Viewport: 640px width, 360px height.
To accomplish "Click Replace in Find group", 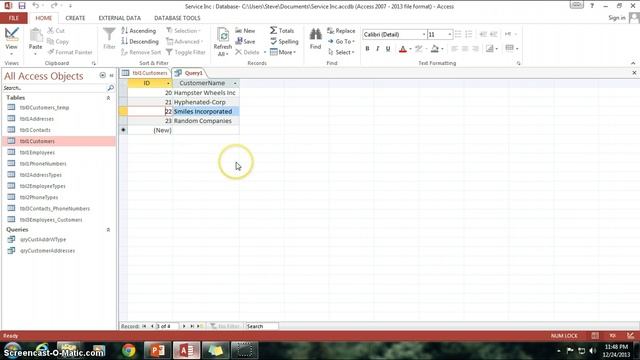I will pos(341,31).
